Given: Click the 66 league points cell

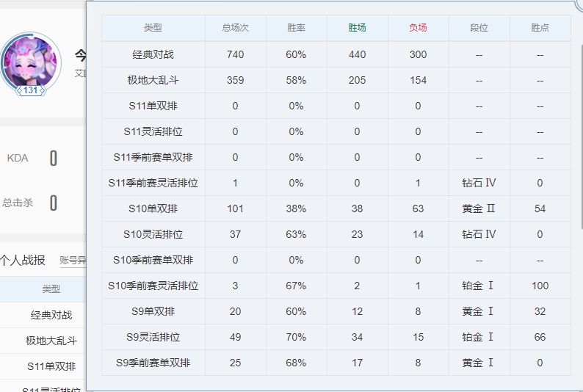Looking at the screenshot, I should pyautogui.click(x=540, y=337).
